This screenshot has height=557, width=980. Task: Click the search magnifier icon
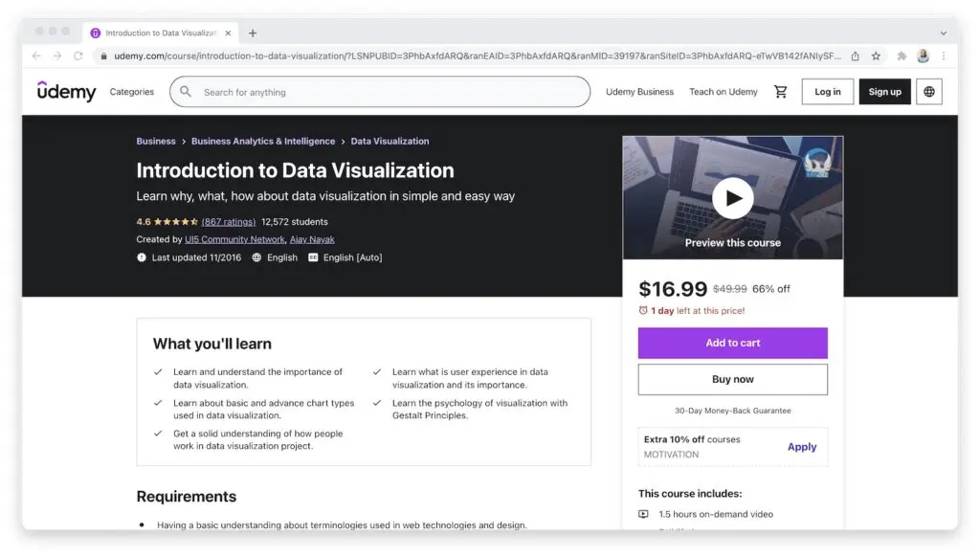click(186, 92)
